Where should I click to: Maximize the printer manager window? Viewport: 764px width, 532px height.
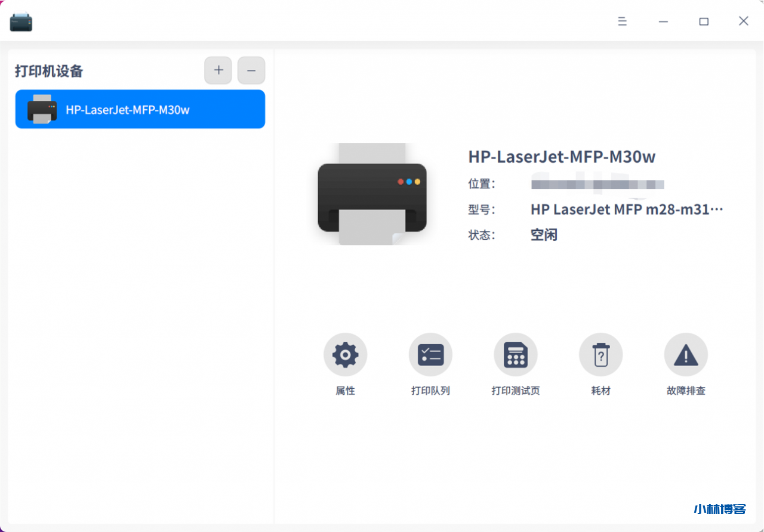(x=704, y=21)
